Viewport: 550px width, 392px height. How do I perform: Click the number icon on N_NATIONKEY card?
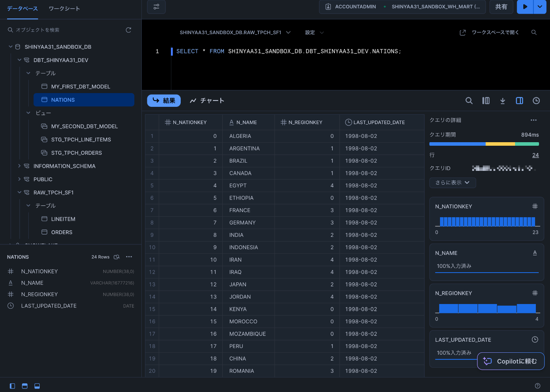pyautogui.click(x=535, y=206)
